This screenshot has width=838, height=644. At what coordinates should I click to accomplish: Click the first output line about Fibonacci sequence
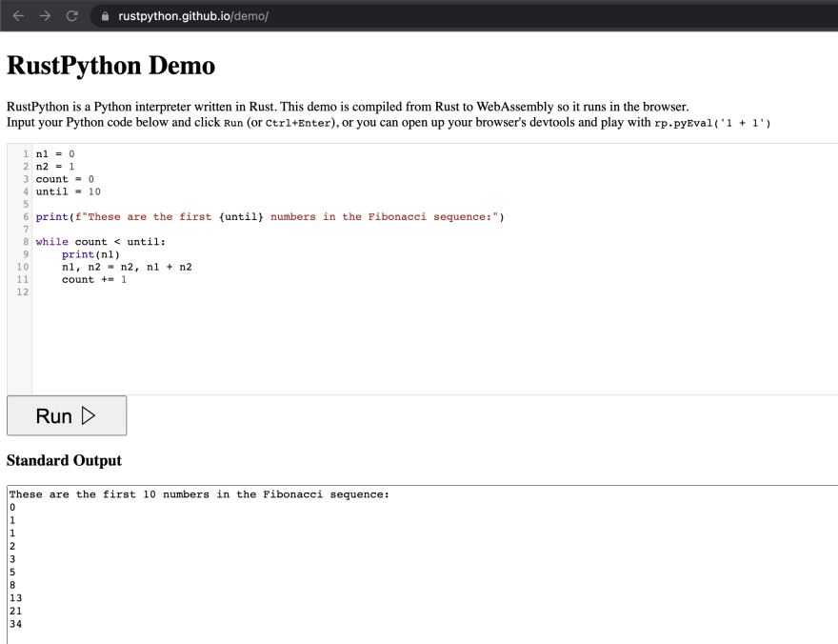point(199,494)
